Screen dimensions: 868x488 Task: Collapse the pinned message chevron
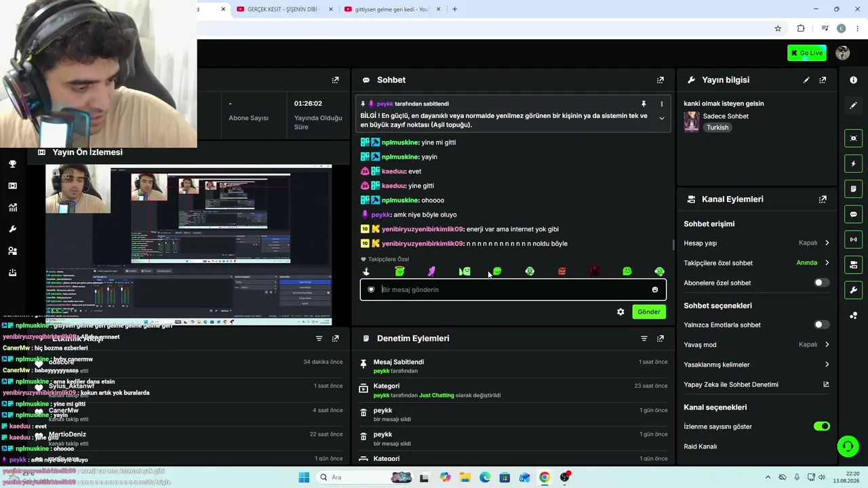[x=662, y=118]
